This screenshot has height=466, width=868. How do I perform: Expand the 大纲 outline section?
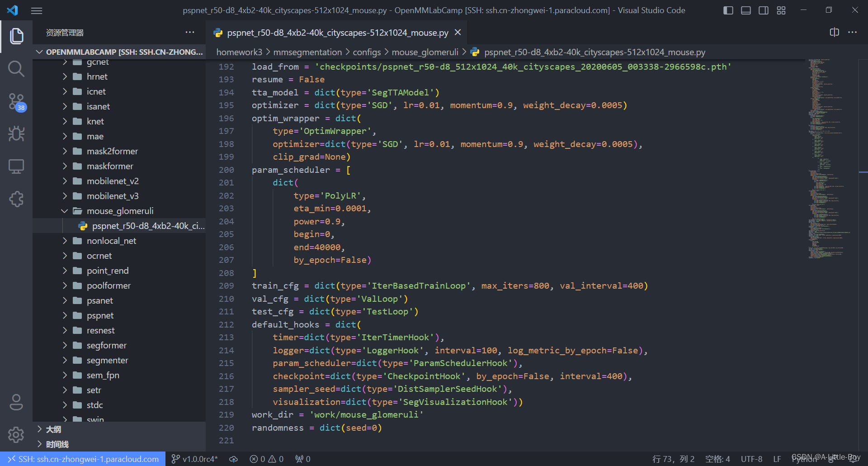click(x=119, y=429)
